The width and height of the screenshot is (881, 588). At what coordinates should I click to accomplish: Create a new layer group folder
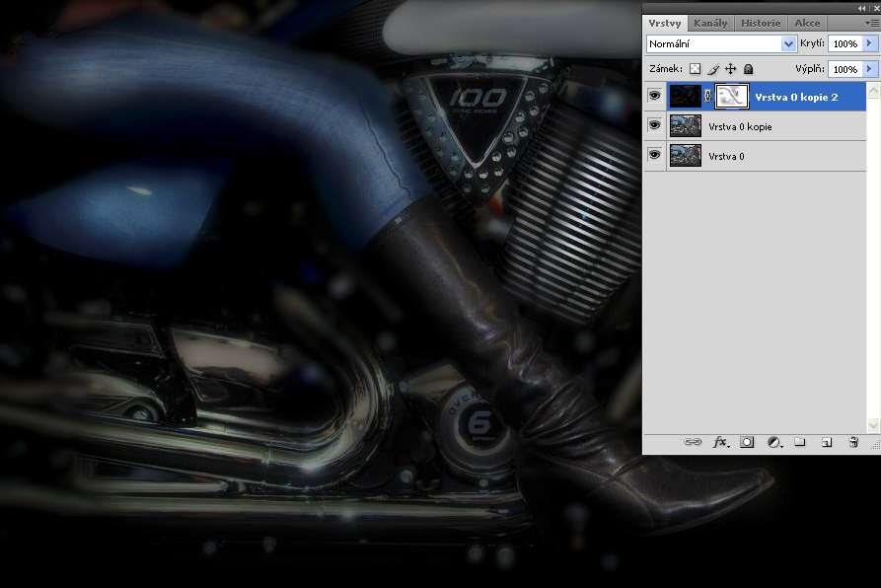(x=800, y=443)
